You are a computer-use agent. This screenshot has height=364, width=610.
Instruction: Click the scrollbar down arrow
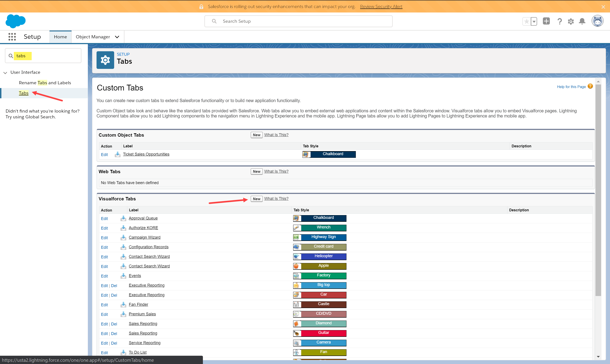click(598, 356)
